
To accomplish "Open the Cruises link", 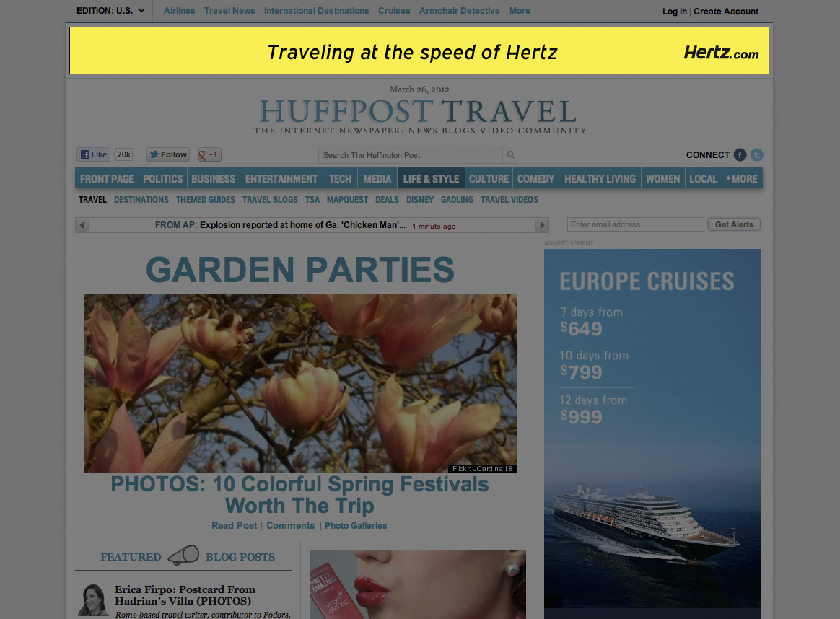I will point(394,11).
